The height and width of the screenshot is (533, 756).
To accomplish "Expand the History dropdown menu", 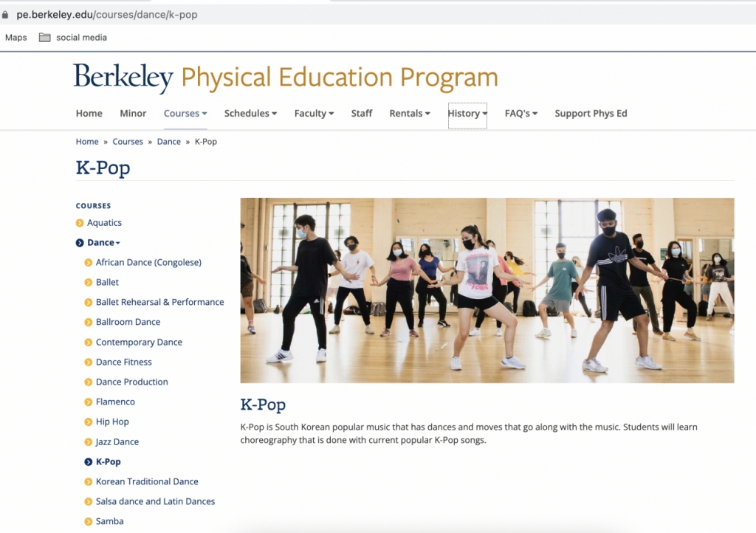I will click(467, 114).
